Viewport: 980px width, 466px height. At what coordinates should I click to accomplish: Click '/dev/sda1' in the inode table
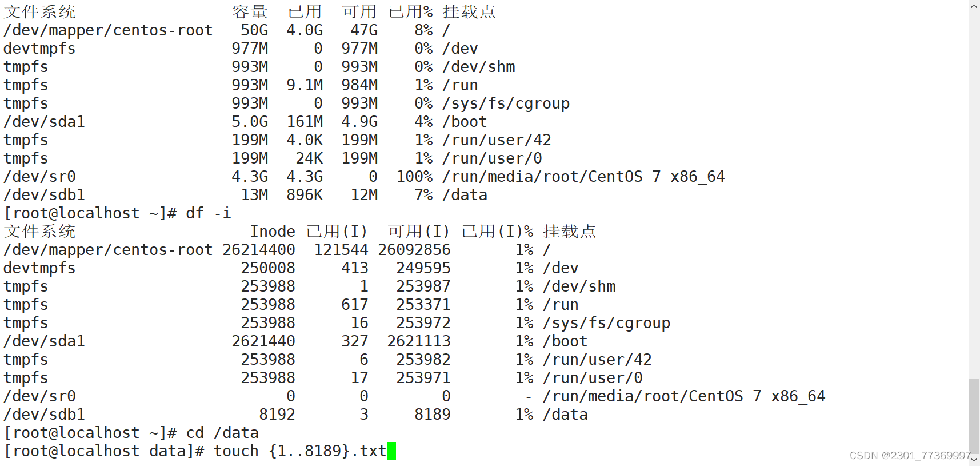tap(44, 341)
